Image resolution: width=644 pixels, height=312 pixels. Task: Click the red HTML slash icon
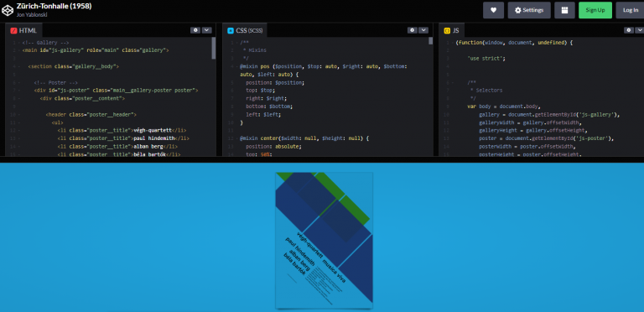click(x=13, y=30)
